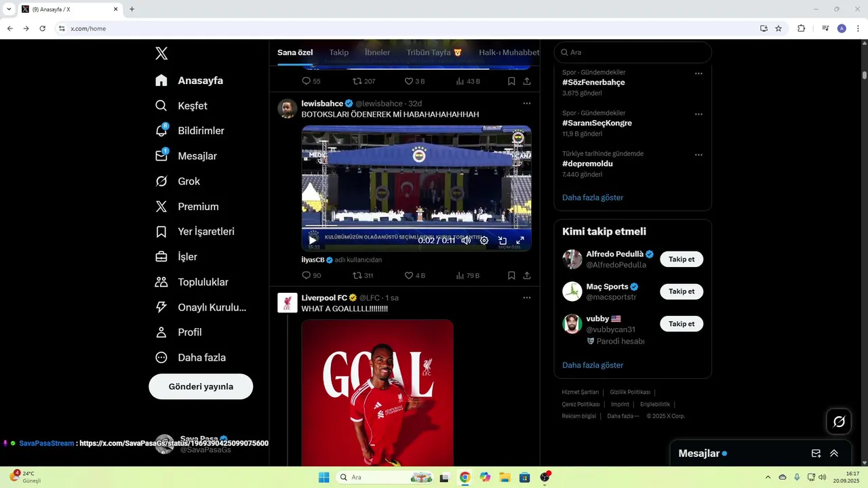Compose new message in Mesajlar drawer
This screenshot has width=868, height=488.
click(816, 453)
